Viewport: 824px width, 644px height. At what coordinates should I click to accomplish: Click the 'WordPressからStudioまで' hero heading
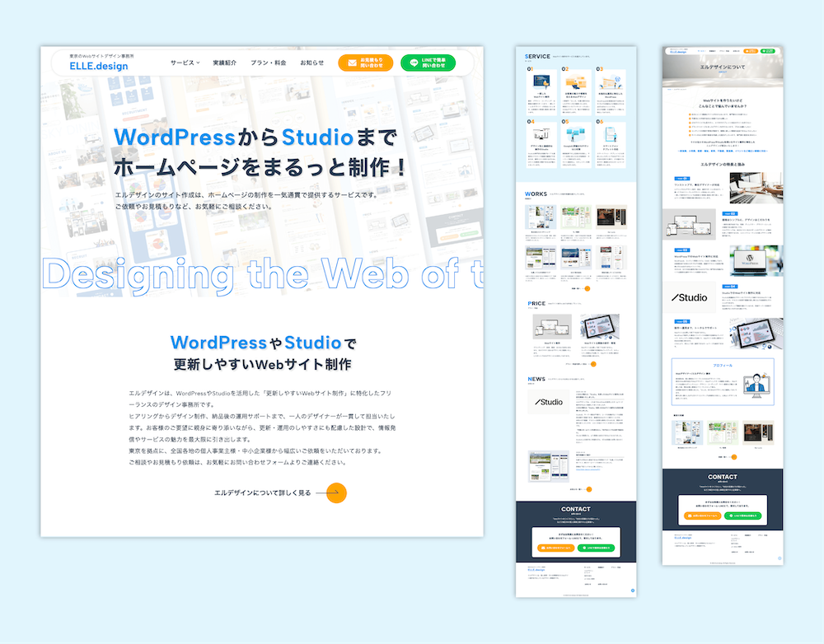click(256, 138)
